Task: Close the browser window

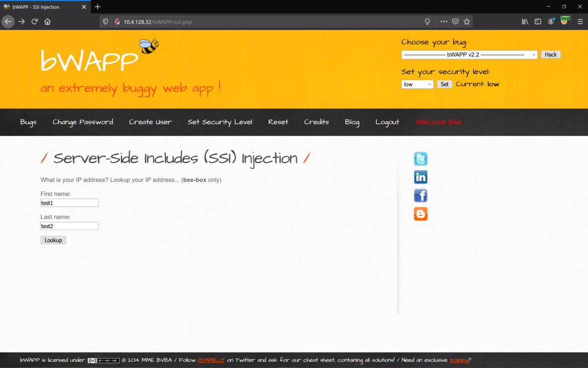Action: (580, 7)
